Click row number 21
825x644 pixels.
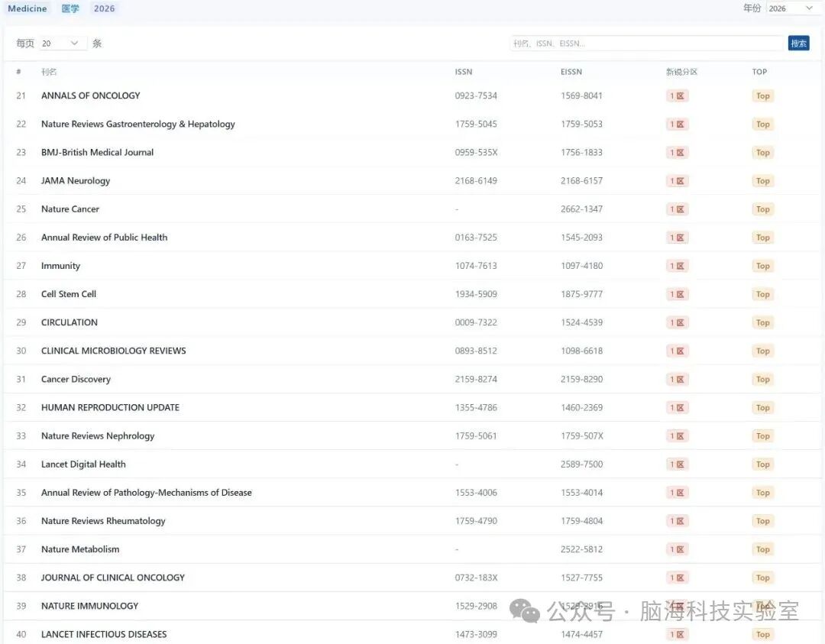(21, 95)
